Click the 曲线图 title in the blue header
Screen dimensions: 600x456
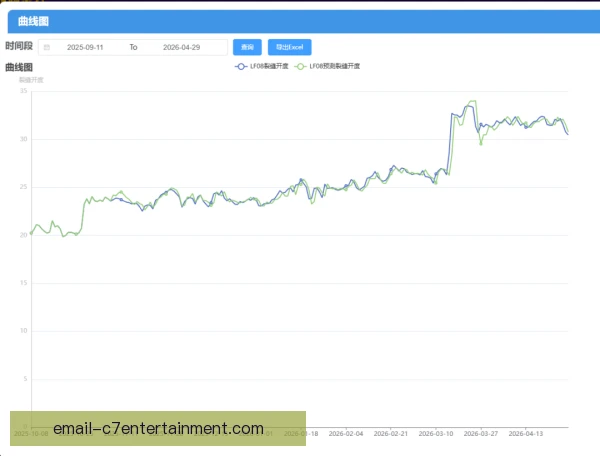pos(33,21)
